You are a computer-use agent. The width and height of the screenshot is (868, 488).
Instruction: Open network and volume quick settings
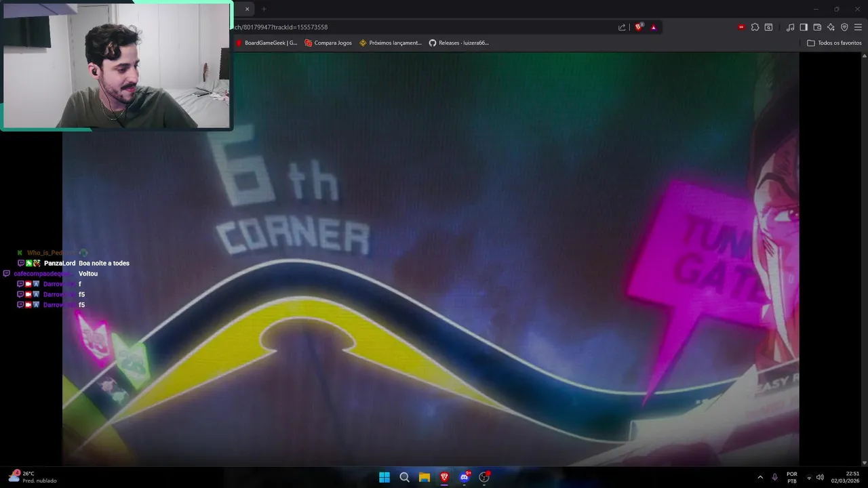[x=814, y=477]
